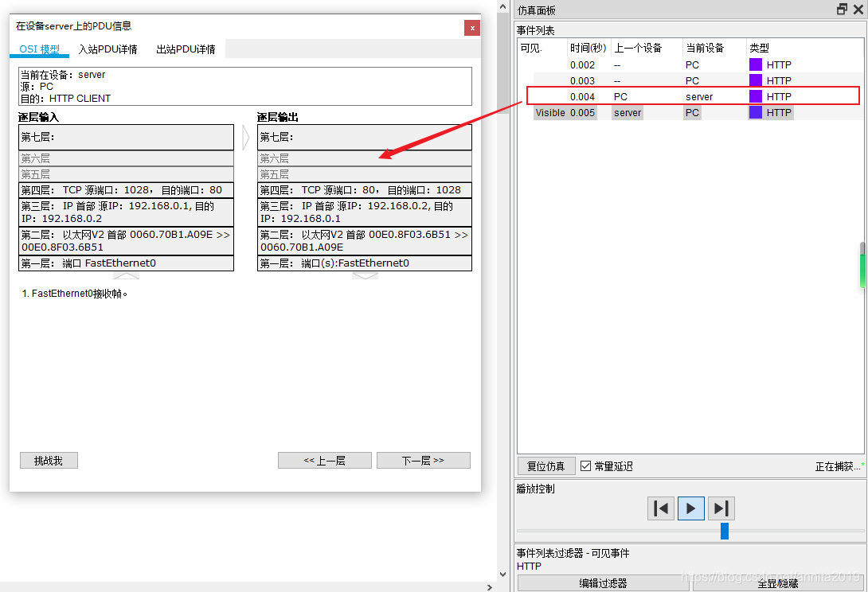
Task: Click the 当前设备 column header
Action: pos(705,48)
